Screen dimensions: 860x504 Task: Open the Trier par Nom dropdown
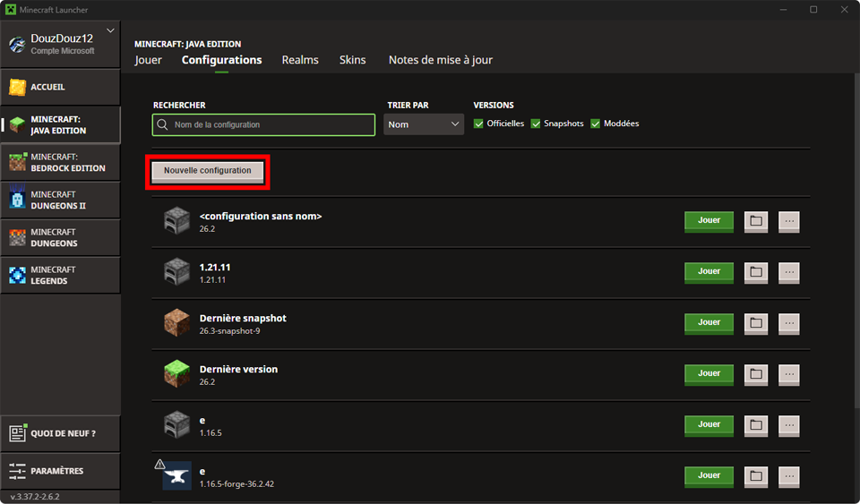[x=424, y=124]
